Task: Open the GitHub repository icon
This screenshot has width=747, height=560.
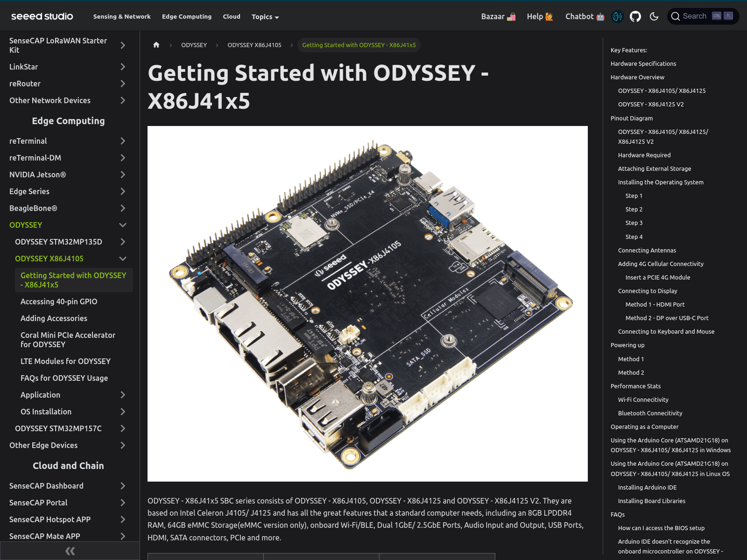Action: point(635,16)
